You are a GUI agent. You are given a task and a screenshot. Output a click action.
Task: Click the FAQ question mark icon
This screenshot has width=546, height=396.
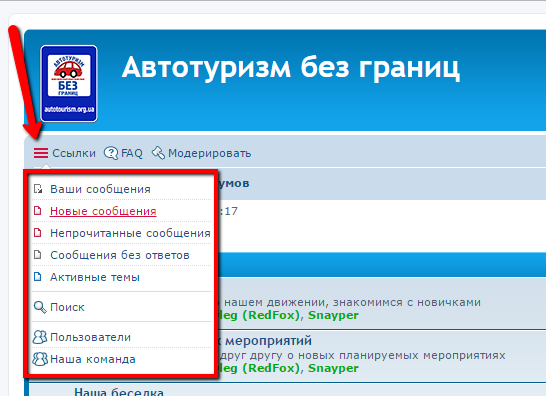[x=111, y=153]
